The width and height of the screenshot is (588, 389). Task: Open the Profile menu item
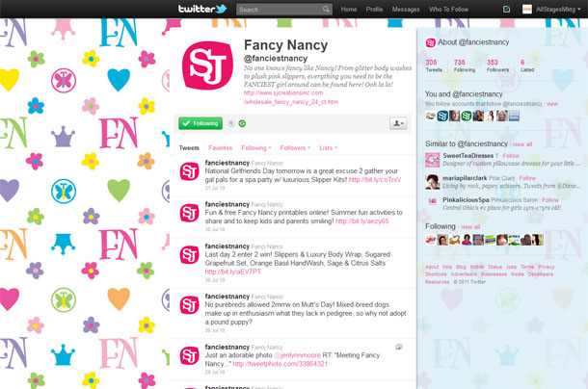point(374,10)
